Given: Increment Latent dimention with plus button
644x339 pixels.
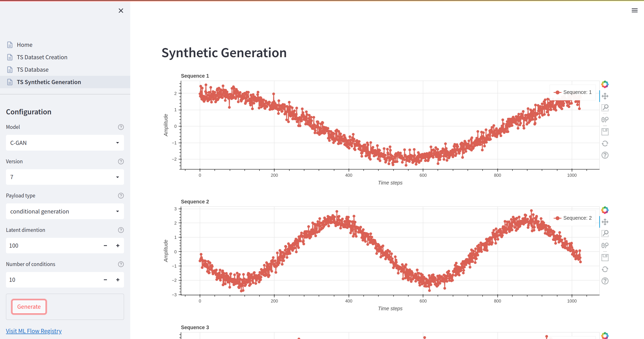Looking at the screenshot, I should 118,246.
